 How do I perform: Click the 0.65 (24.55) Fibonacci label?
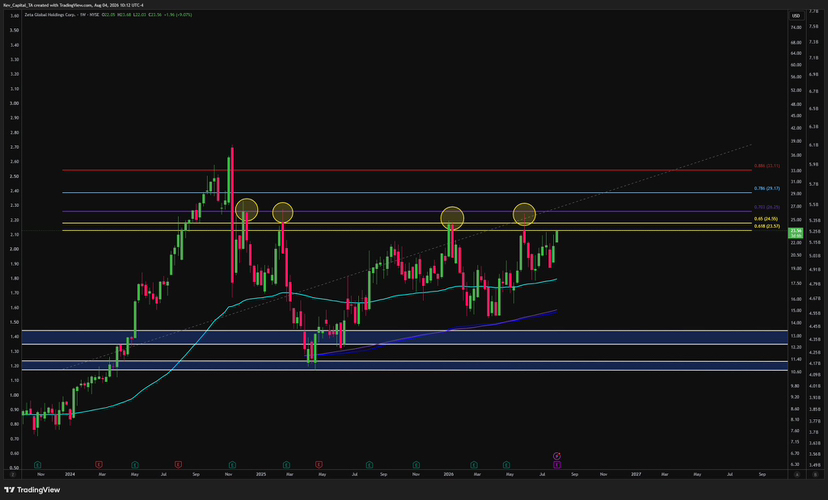(x=766, y=219)
